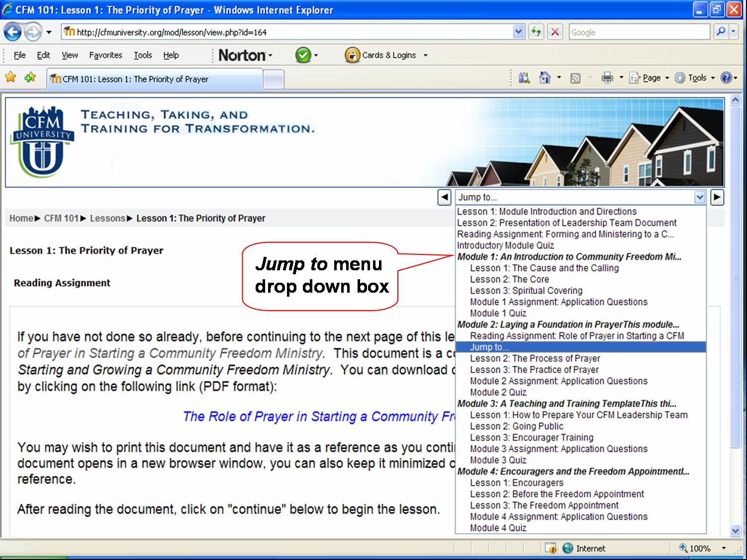The image size is (747, 560).
Task: Click the blue Help question mark icon
Action: [726, 78]
